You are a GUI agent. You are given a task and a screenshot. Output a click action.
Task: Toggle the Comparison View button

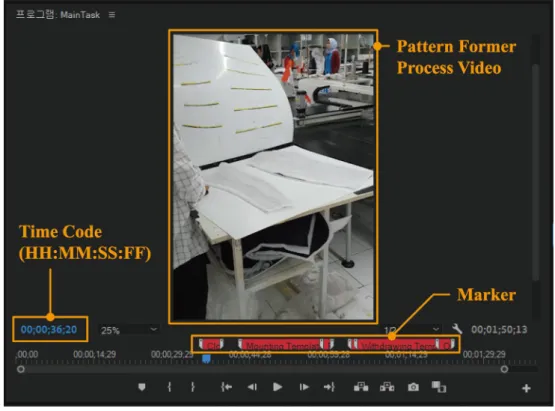(x=439, y=387)
